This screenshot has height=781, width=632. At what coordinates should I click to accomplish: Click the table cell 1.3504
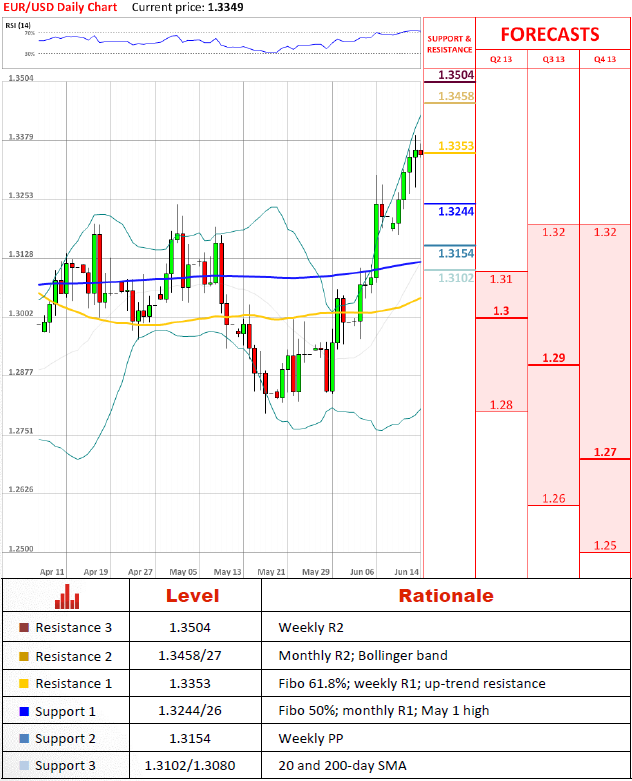pyautogui.click(x=190, y=628)
